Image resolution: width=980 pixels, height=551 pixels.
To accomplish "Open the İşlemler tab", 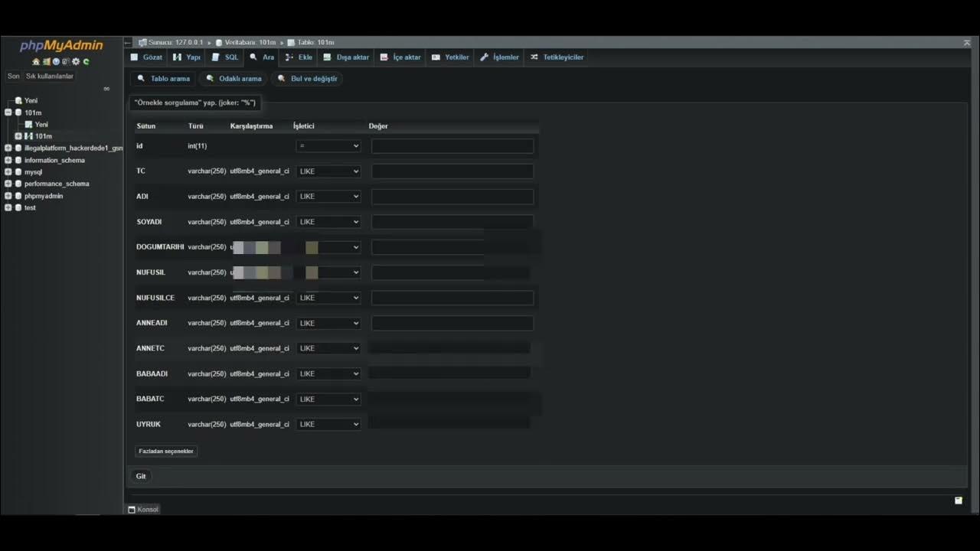I will [499, 57].
